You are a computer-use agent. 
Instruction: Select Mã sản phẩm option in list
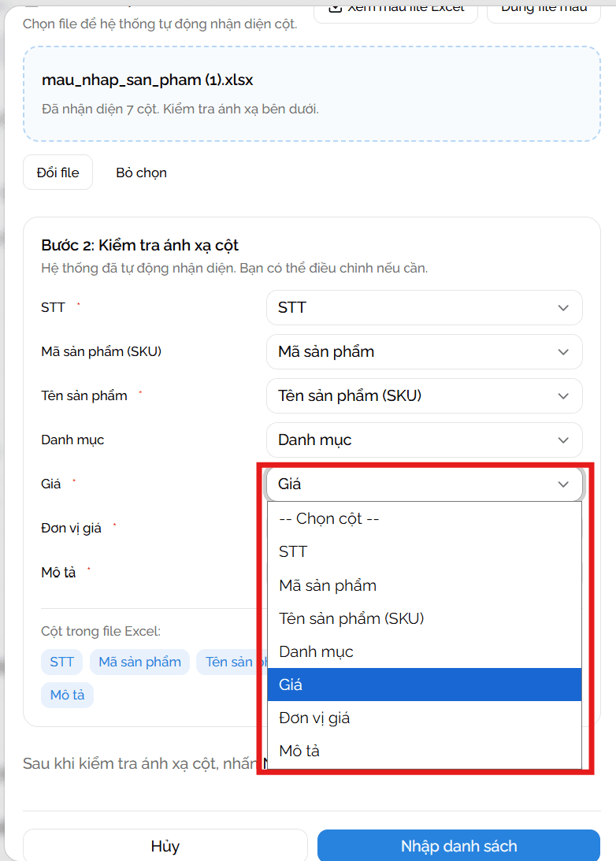[424, 585]
